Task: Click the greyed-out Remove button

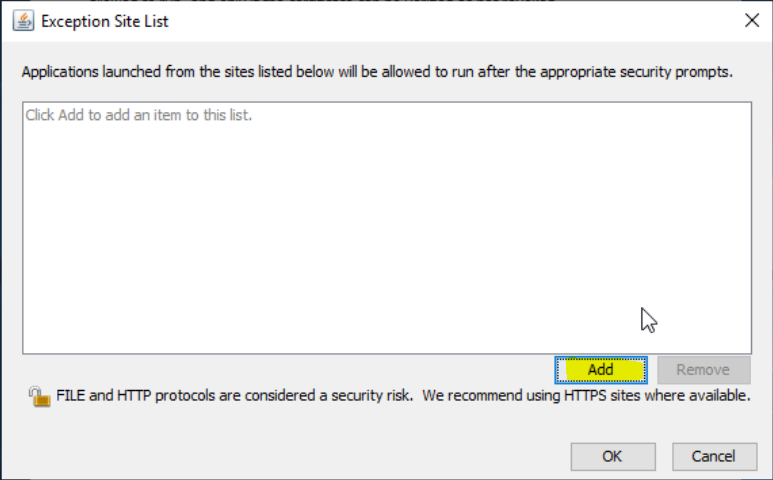Action: [x=704, y=370]
